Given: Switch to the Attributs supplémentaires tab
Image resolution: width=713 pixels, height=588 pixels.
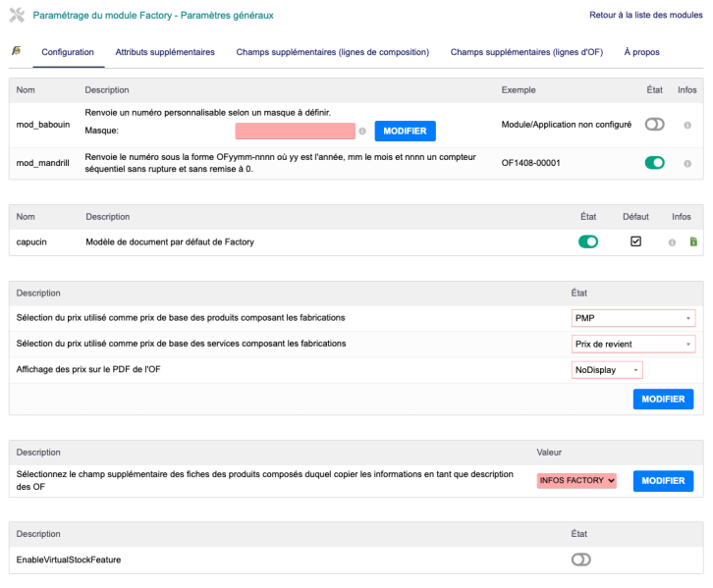Looking at the screenshot, I should [x=165, y=52].
